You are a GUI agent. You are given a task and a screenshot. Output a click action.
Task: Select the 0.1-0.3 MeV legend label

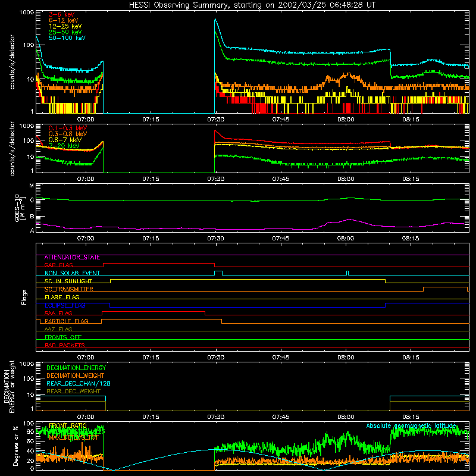68,129
